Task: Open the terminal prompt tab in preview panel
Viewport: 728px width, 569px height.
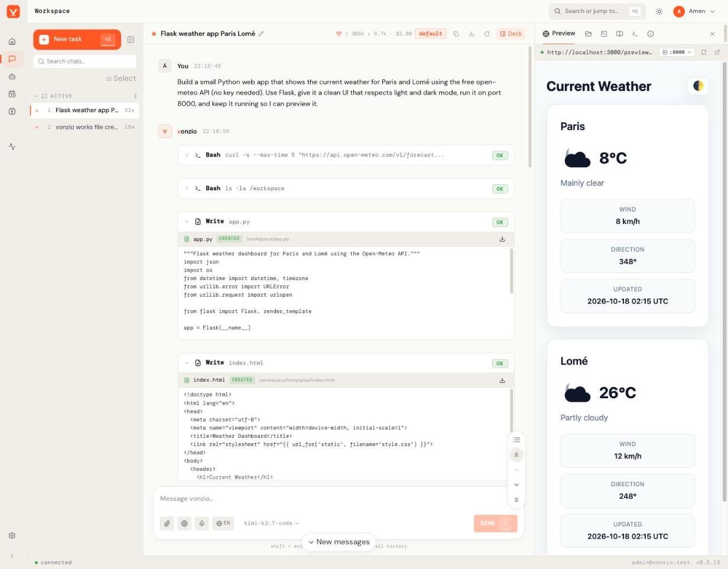Action: [635, 34]
